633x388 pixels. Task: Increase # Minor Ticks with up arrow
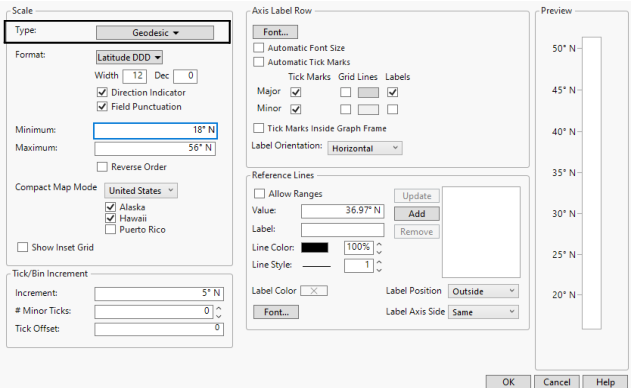click(x=218, y=308)
